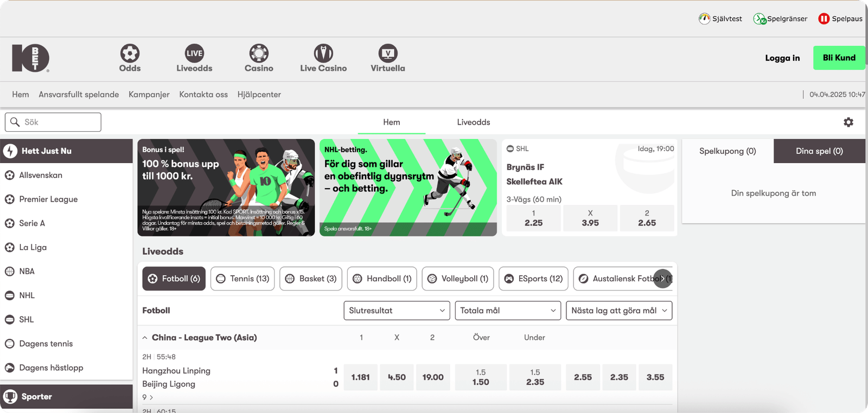
Task: Select the Spelkupong (0) tab
Action: (727, 151)
